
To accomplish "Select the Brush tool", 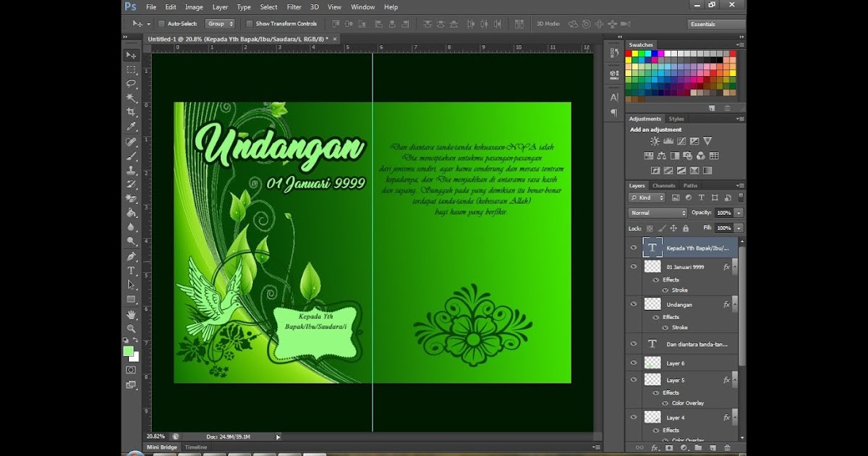I will tap(131, 156).
